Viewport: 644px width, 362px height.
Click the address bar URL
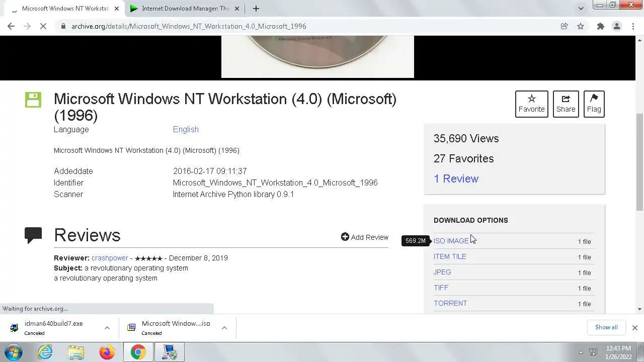[189, 26]
